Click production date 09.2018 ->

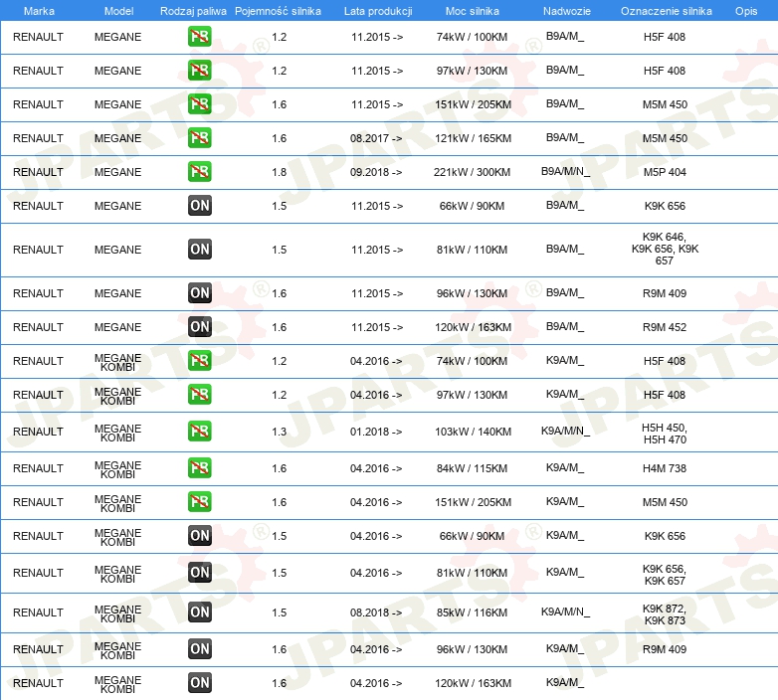point(376,172)
